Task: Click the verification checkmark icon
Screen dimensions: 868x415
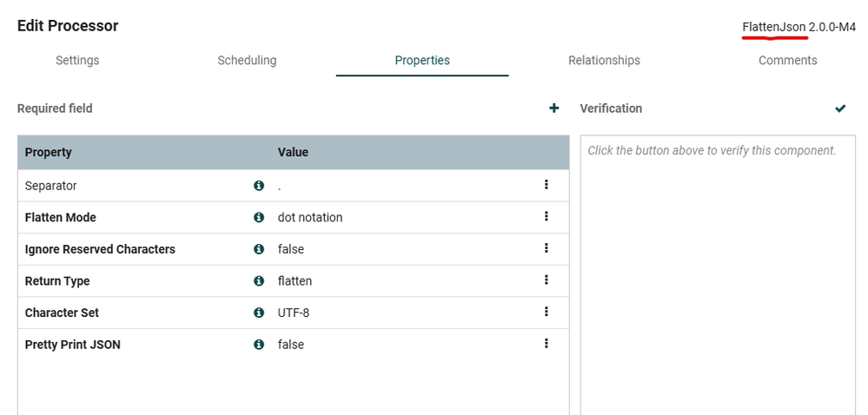Action: 840,109
